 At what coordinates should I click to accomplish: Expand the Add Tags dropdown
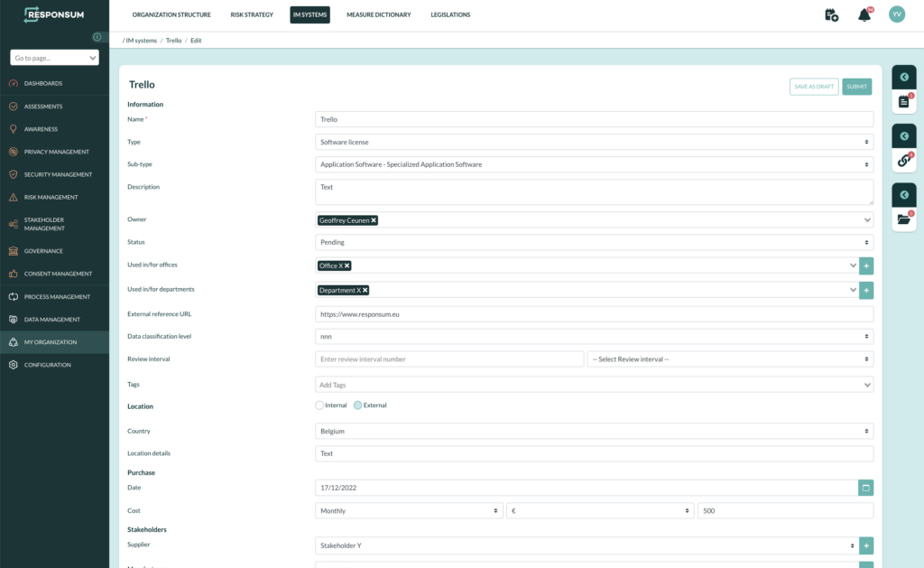click(867, 386)
